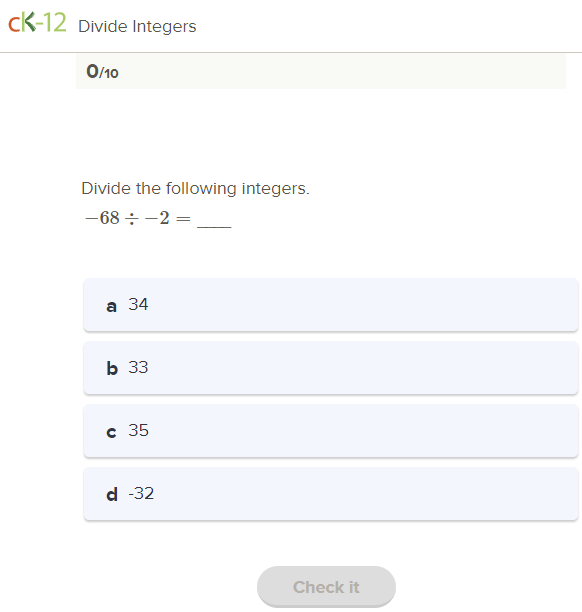582x612 pixels.
Task: Click the Divide Integers page title
Action: click(x=137, y=27)
